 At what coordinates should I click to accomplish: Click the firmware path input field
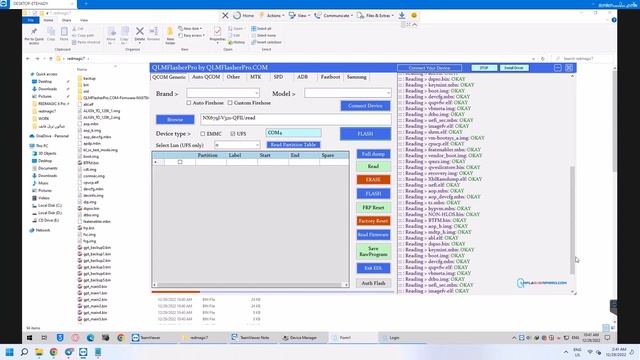[296, 119]
